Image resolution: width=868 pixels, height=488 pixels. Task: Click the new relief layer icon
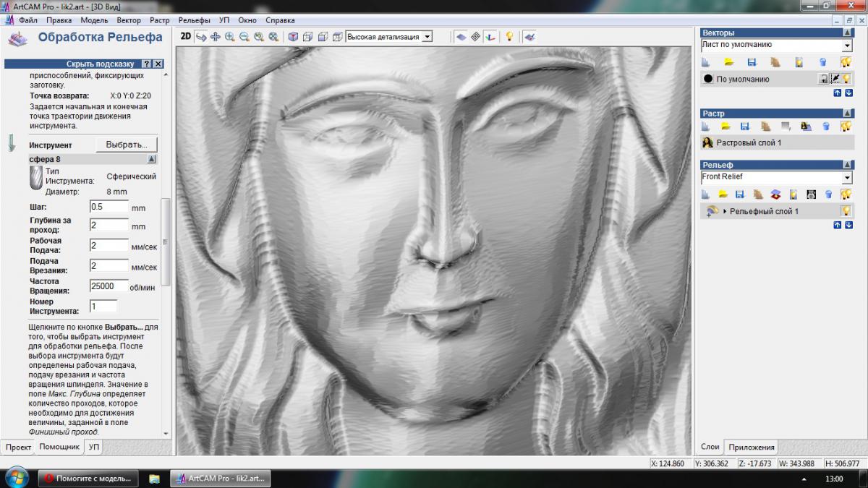pos(706,194)
